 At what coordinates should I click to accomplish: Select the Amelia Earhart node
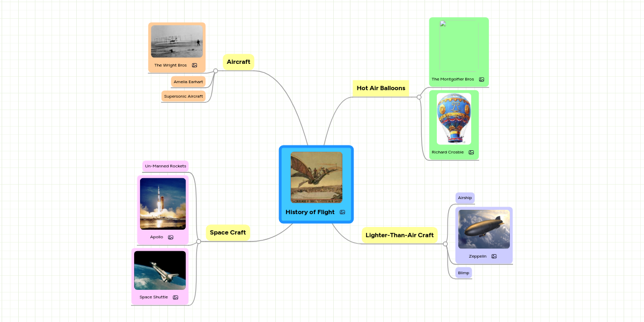pyautogui.click(x=188, y=82)
